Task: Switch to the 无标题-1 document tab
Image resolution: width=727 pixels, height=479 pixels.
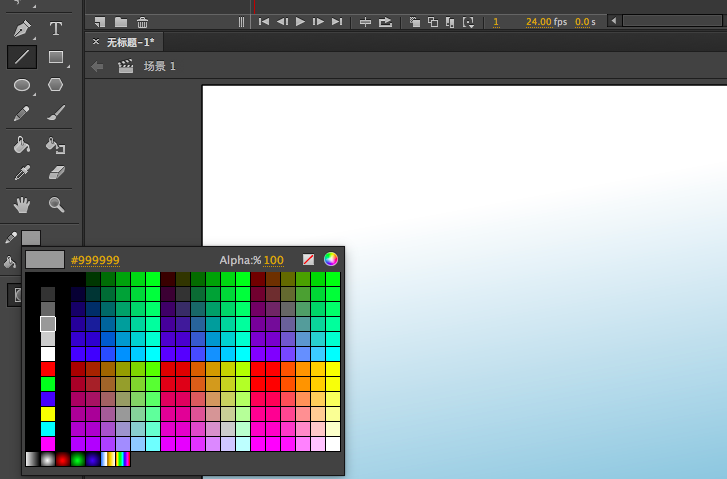Action: pos(130,42)
